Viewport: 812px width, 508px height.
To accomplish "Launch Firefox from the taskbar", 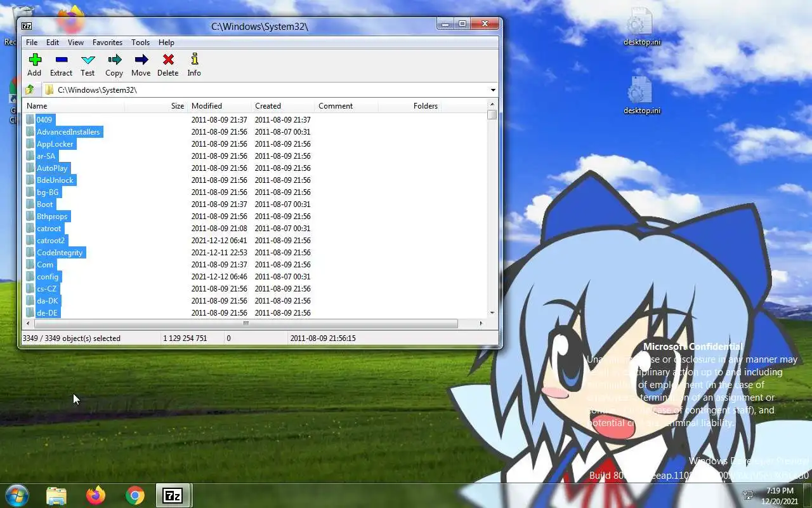I will point(96,495).
